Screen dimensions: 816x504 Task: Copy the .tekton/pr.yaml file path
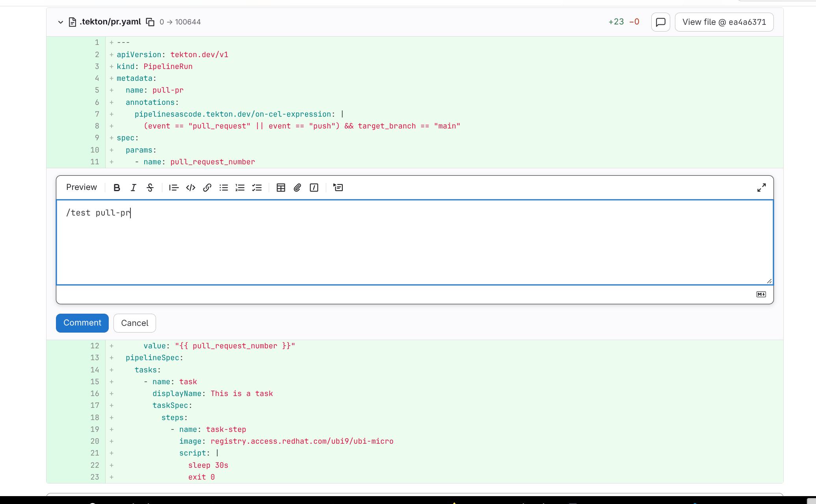150,22
